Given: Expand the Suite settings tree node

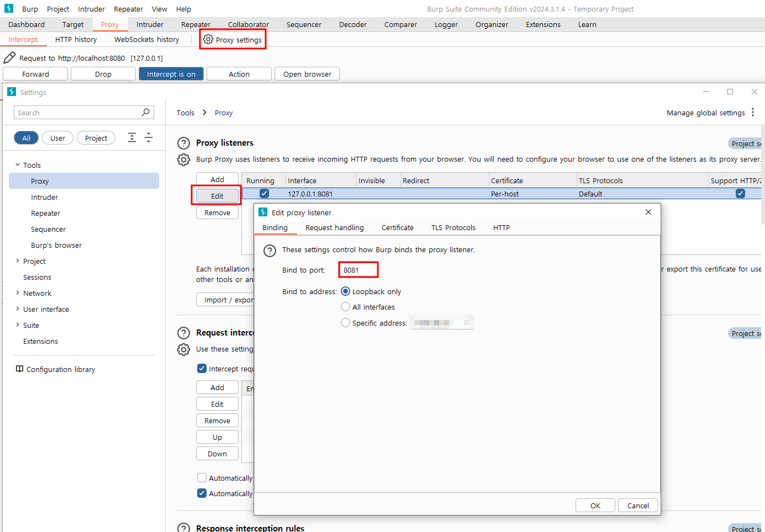Looking at the screenshot, I should [x=18, y=324].
